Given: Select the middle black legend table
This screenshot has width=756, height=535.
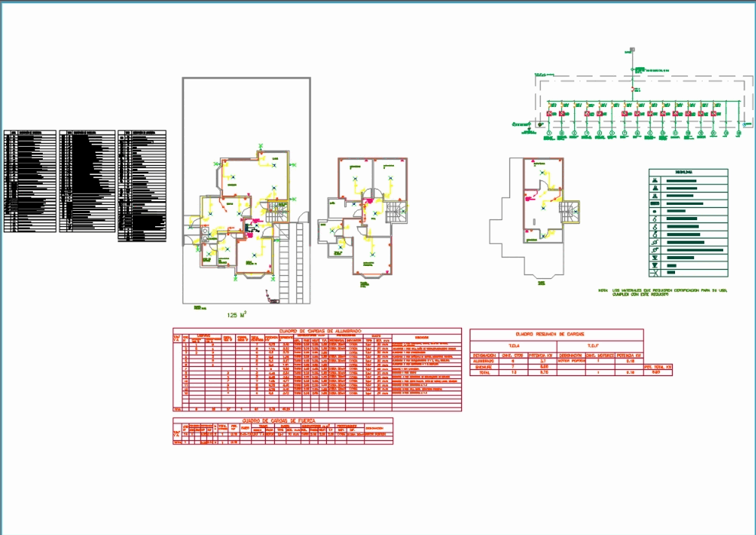Looking at the screenshot, I should click(x=86, y=180).
